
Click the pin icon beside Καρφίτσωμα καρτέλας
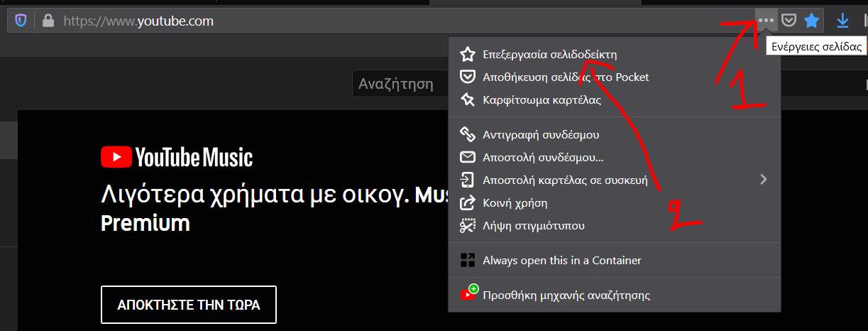click(467, 100)
